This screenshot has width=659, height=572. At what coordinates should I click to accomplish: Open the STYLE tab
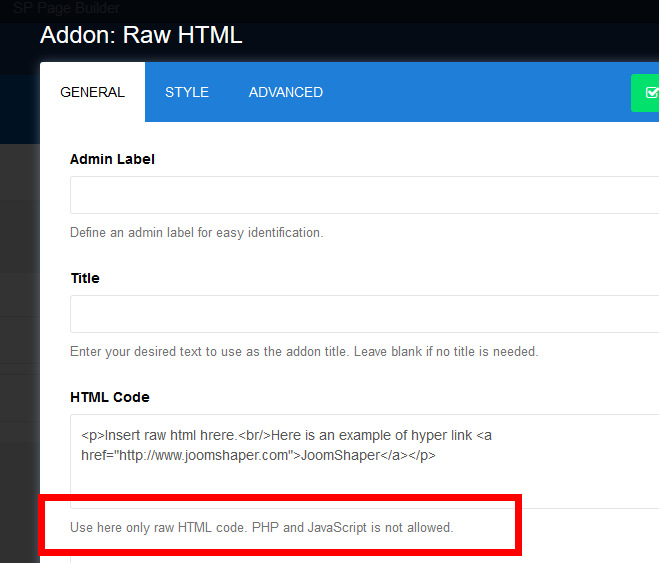point(187,92)
